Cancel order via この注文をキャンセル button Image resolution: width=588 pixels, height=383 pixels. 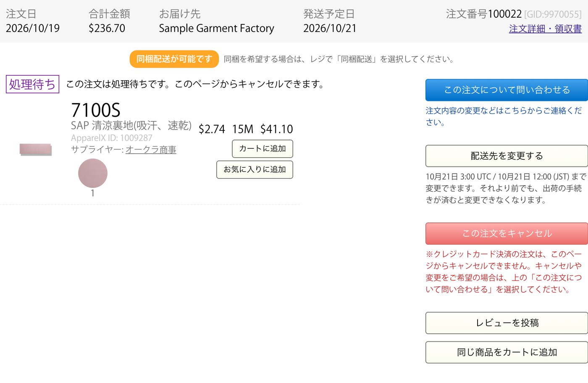coord(507,233)
